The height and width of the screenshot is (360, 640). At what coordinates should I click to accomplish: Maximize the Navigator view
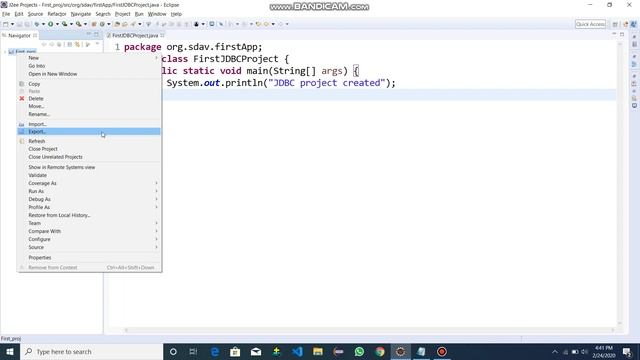pos(96,35)
